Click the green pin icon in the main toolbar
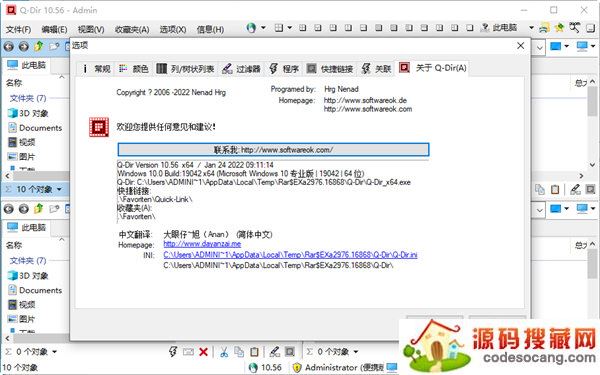Screen dimensions: 600x375 tap(559, 28)
